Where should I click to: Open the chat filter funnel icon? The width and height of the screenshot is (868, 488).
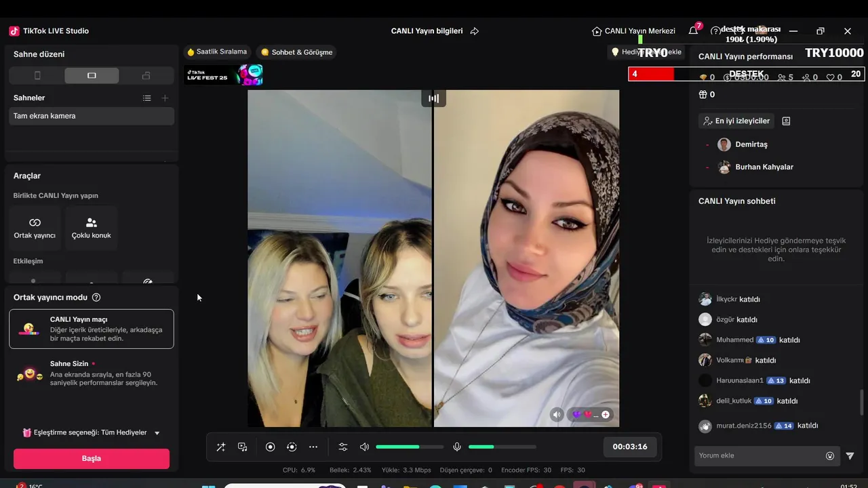pos(850,456)
